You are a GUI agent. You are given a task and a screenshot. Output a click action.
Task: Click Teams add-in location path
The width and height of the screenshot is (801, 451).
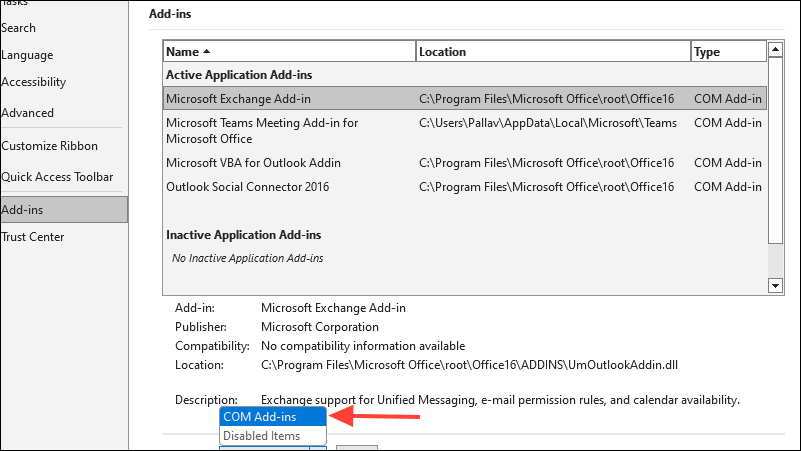coord(548,123)
